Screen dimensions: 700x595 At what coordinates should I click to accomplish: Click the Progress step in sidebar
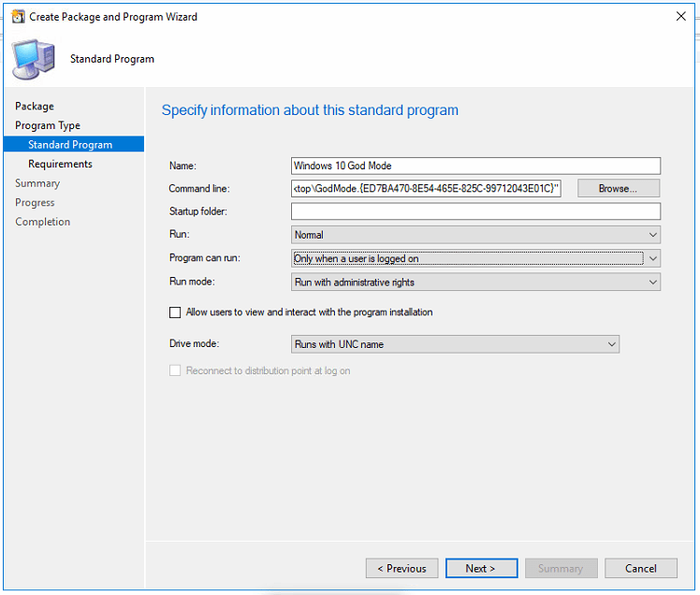pyautogui.click(x=35, y=202)
